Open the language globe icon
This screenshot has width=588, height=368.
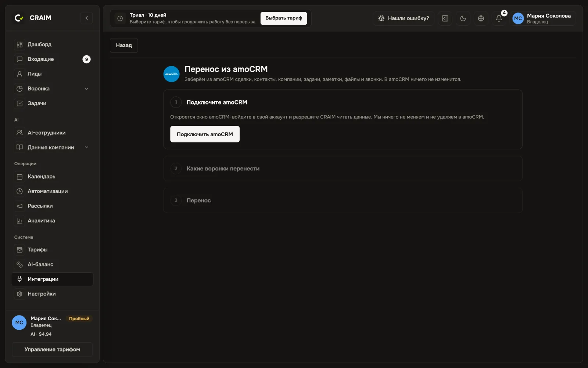click(x=481, y=18)
